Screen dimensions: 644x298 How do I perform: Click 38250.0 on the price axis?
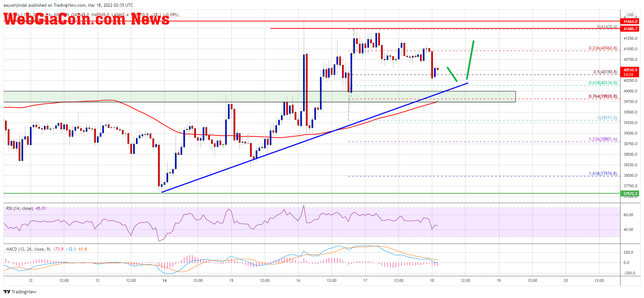630,165
